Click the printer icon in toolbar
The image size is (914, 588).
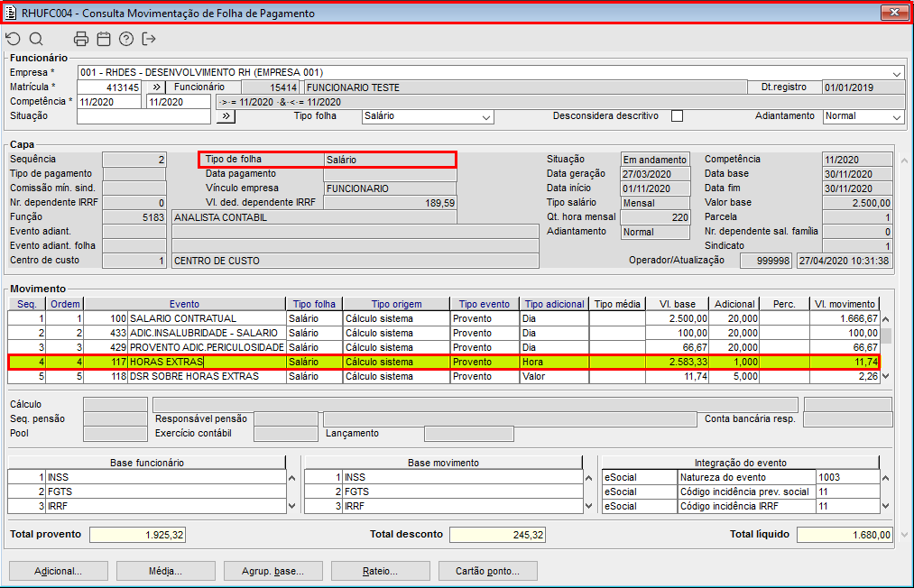coord(81,39)
